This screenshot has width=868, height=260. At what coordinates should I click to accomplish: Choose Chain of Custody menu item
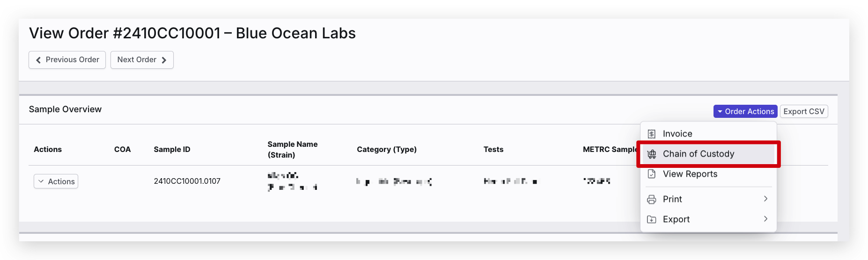pos(698,154)
